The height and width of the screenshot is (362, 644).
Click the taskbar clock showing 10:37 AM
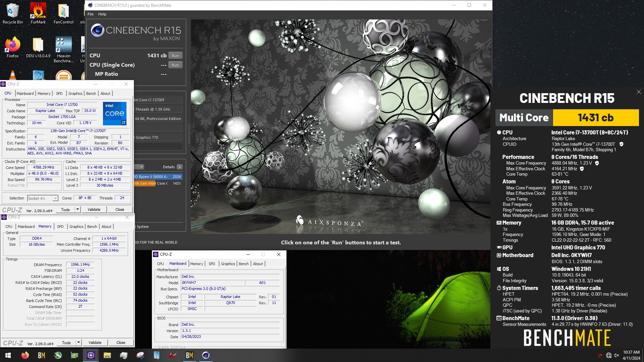(631, 355)
